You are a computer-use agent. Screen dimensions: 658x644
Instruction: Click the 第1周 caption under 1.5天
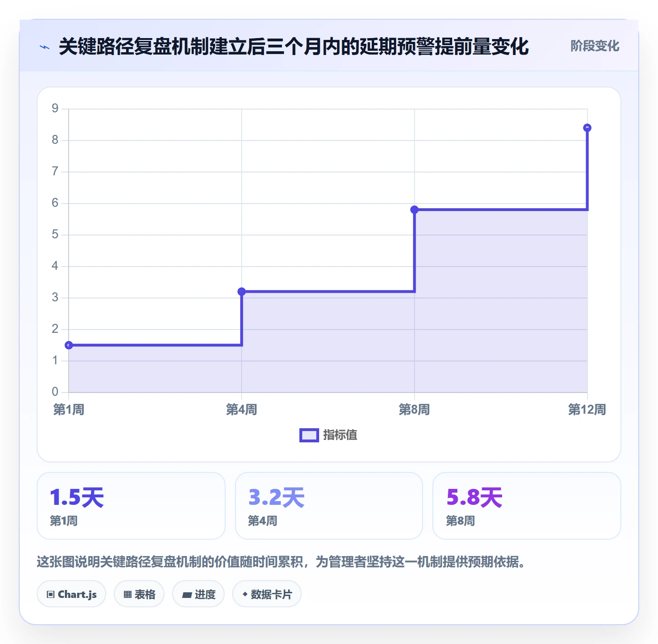click(x=64, y=521)
